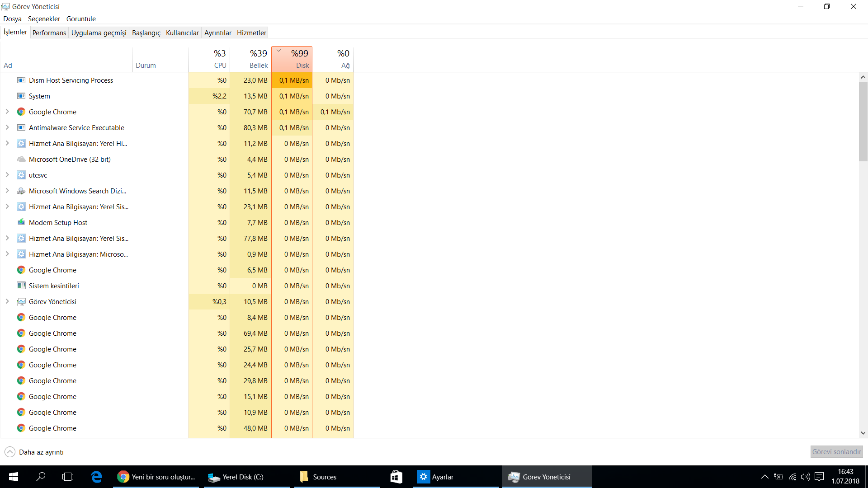This screenshot has width=868, height=488.
Task: Open the Dosya menu
Action: (x=12, y=19)
